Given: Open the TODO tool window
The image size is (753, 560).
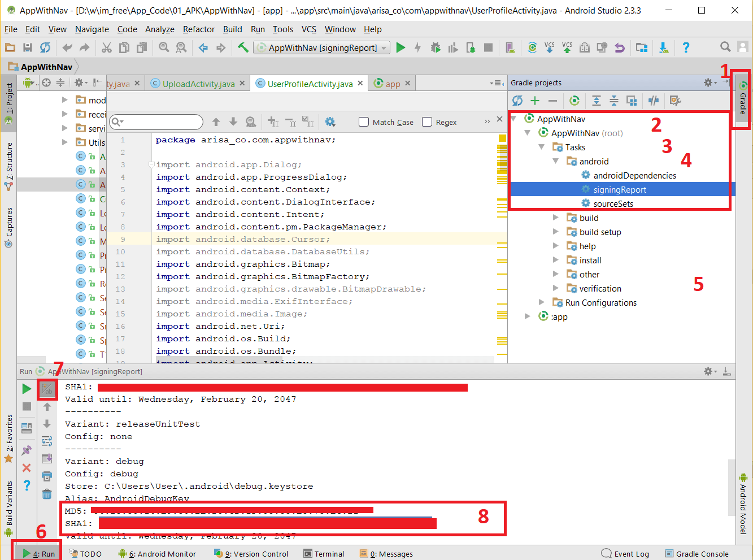Looking at the screenshot, I should click(85, 554).
